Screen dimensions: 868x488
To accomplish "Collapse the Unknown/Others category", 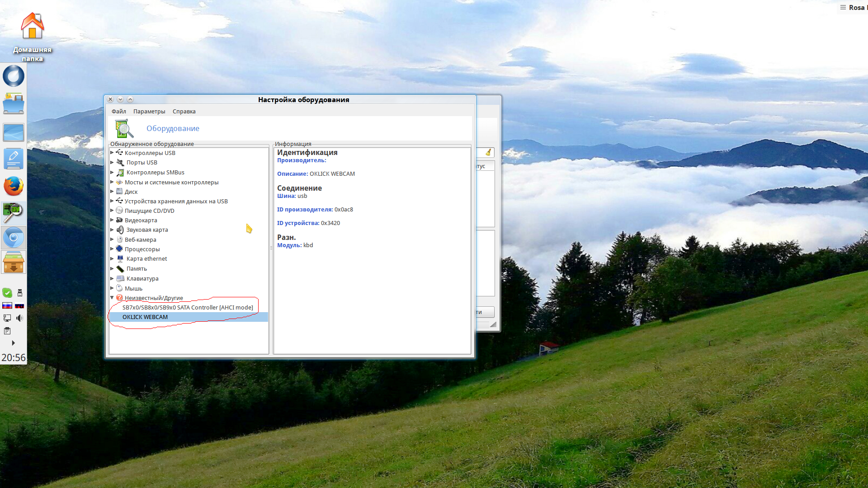I will [x=112, y=298].
